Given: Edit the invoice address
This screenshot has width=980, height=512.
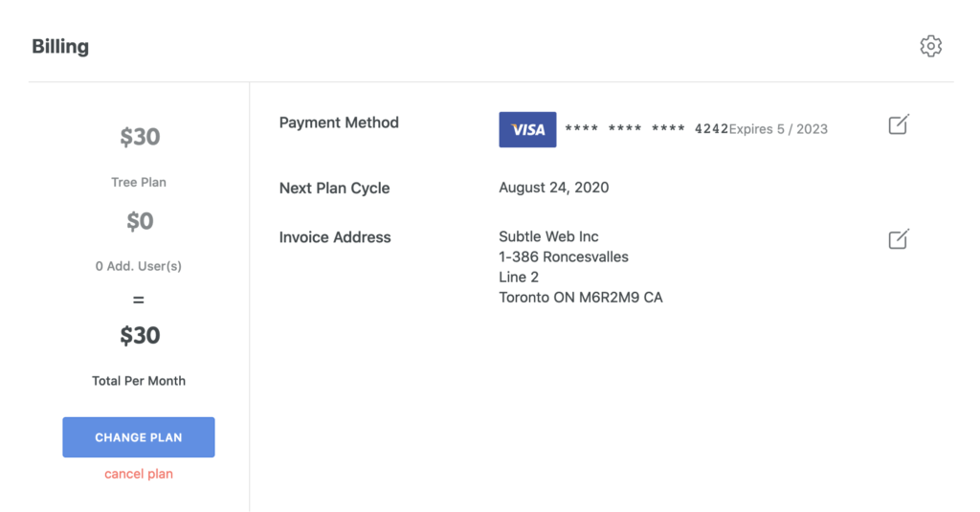Looking at the screenshot, I should click(x=899, y=239).
